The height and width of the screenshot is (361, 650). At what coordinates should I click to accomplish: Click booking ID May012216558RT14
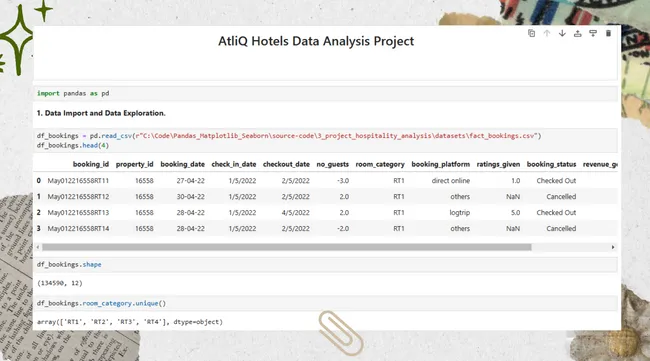coord(78,228)
